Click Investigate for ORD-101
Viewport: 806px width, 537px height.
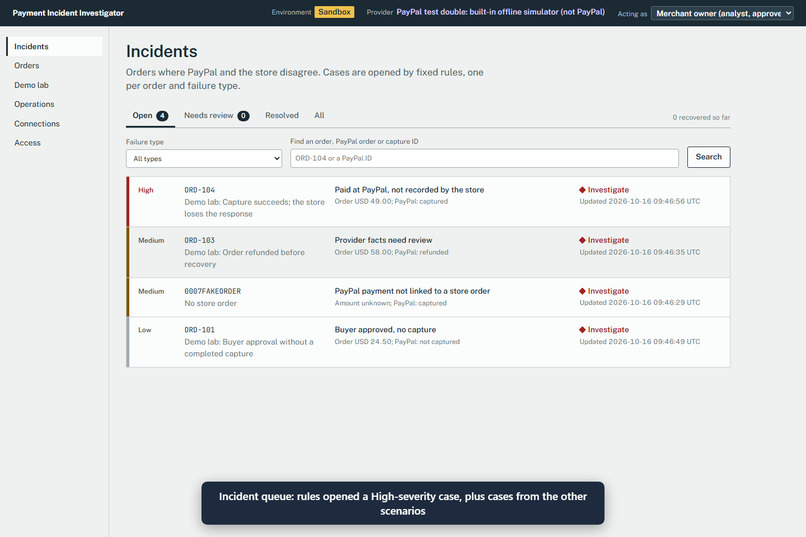point(608,329)
